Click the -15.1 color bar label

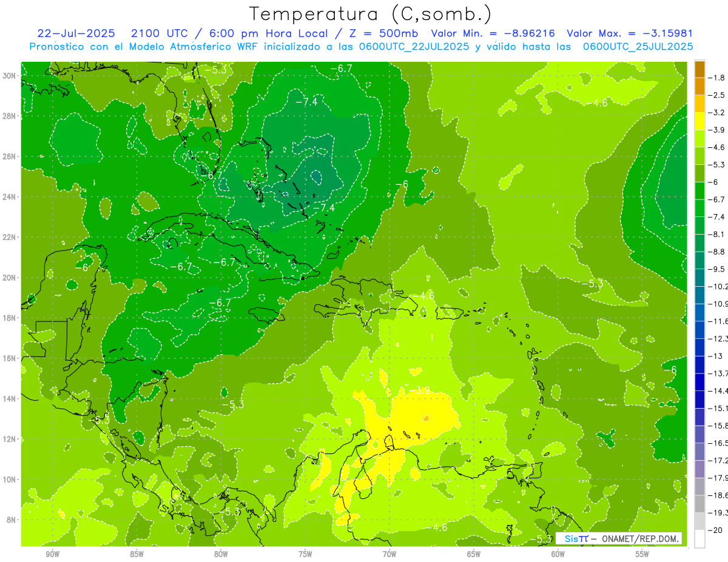718,408
